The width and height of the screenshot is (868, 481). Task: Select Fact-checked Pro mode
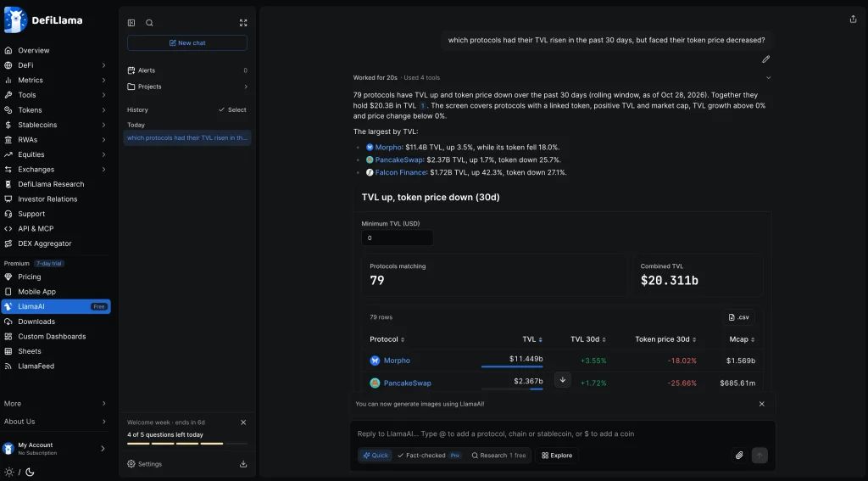pyautogui.click(x=429, y=456)
